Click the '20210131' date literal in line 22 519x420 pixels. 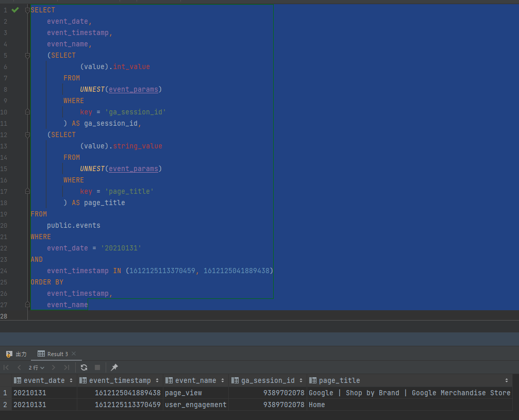(x=121, y=248)
